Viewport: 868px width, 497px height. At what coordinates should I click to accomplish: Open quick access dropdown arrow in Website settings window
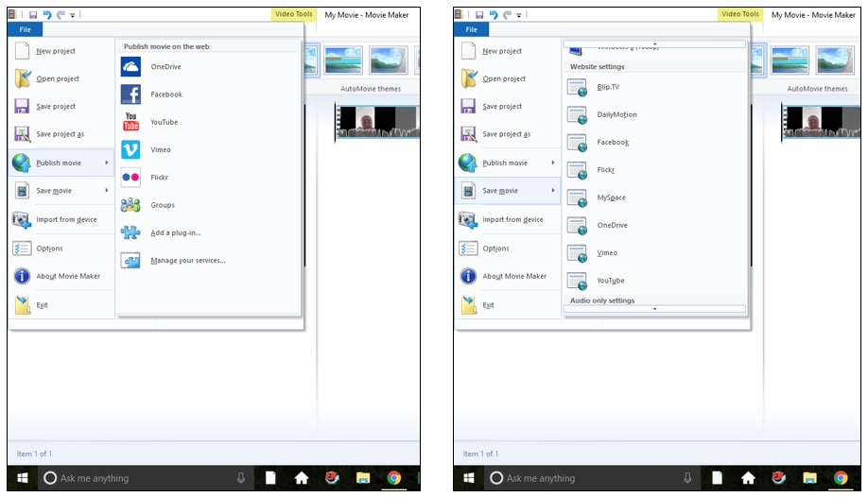tap(519, 15)
